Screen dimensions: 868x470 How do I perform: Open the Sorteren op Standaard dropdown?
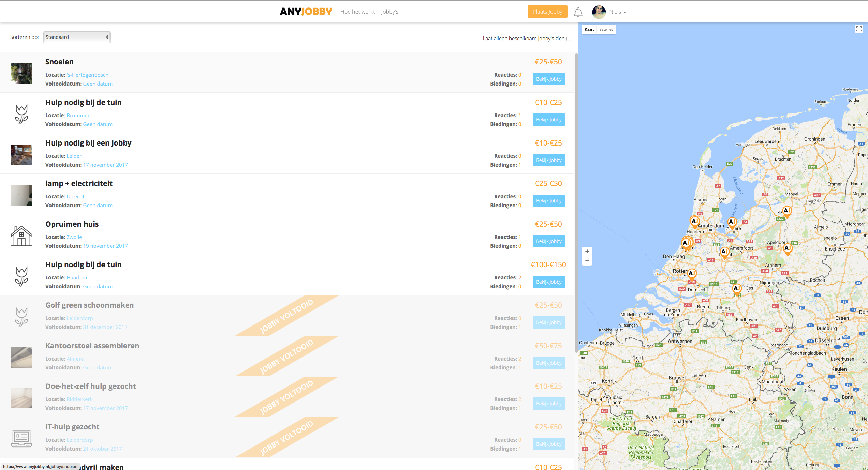coord(77,37)
